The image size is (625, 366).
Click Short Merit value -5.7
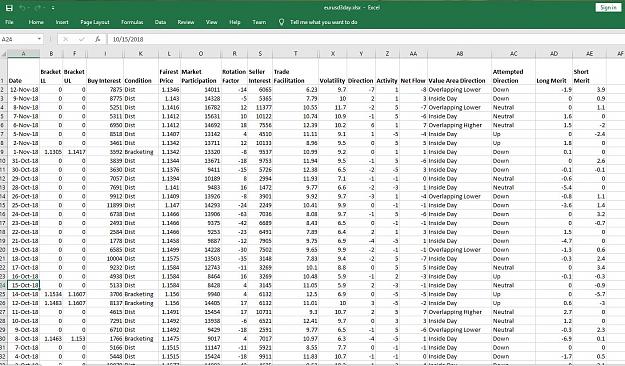pos(590,294)
